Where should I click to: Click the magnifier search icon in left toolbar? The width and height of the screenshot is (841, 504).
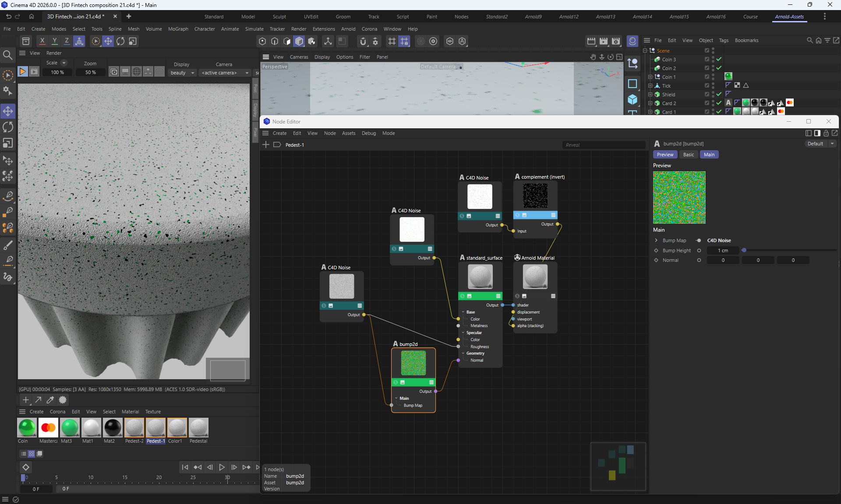[7, 55]
